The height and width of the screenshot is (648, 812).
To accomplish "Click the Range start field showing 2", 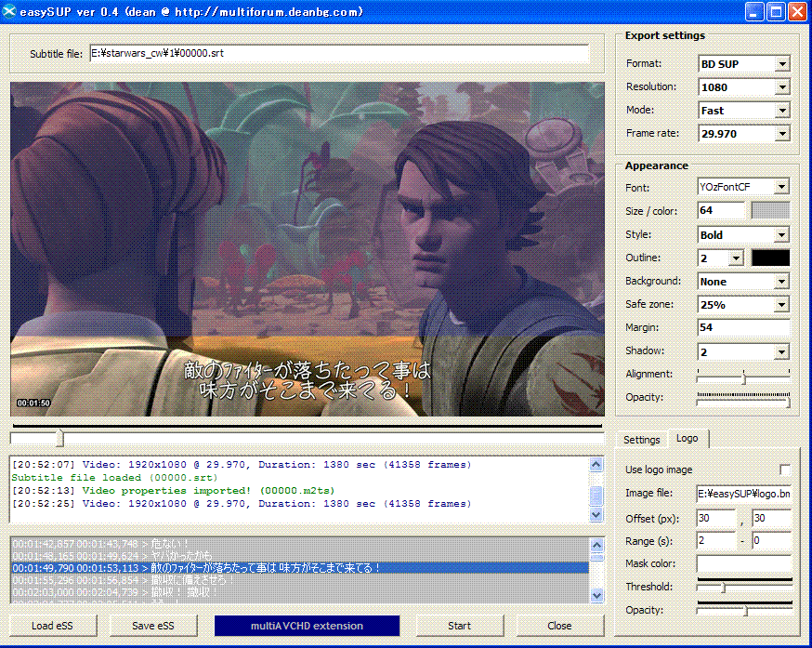I will [716, 541].
